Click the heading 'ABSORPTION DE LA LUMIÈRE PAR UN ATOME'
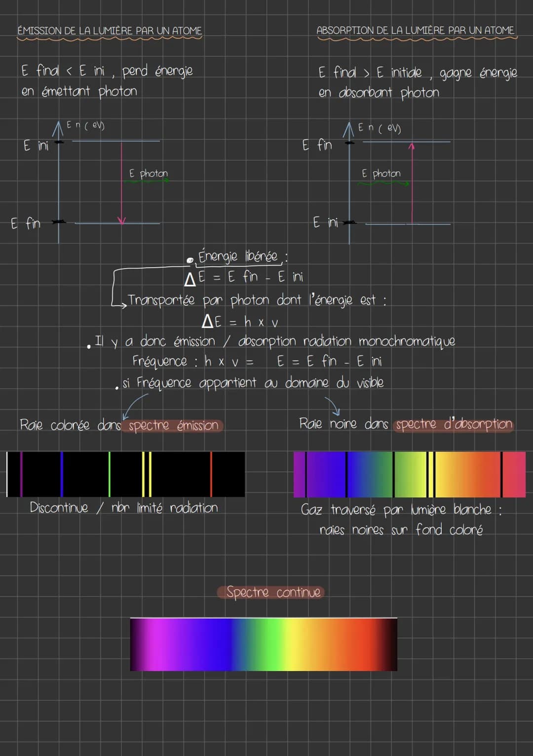Viewport: 533px width, 756px height. (x=416, y=30)
